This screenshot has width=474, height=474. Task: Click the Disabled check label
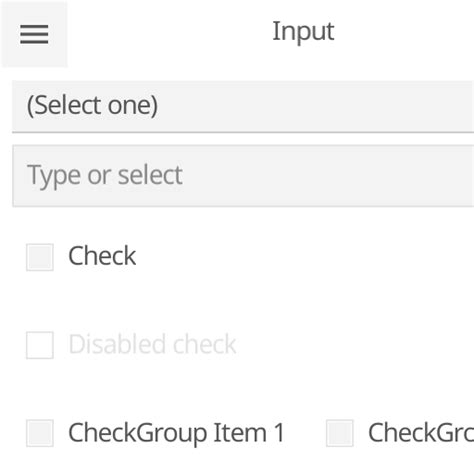(x=152, y=344)
